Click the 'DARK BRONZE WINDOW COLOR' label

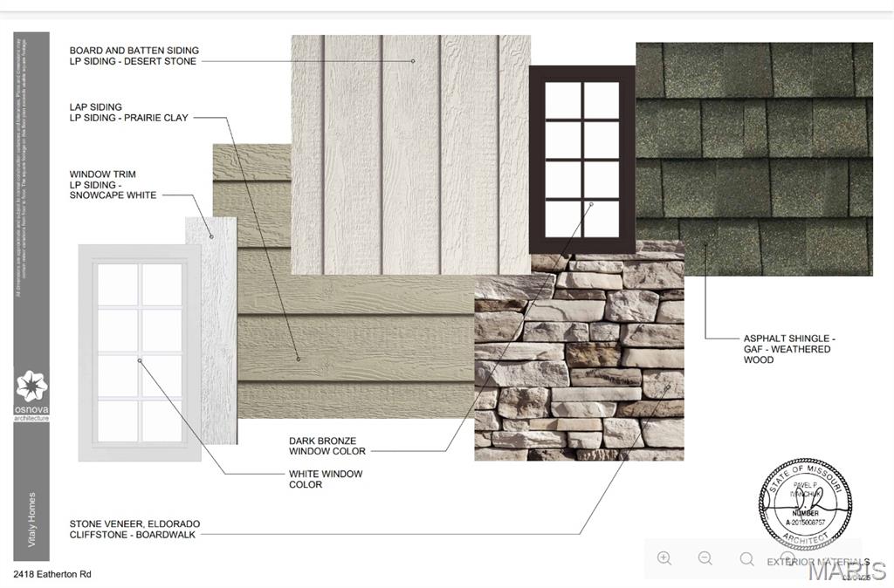(327, 446)
